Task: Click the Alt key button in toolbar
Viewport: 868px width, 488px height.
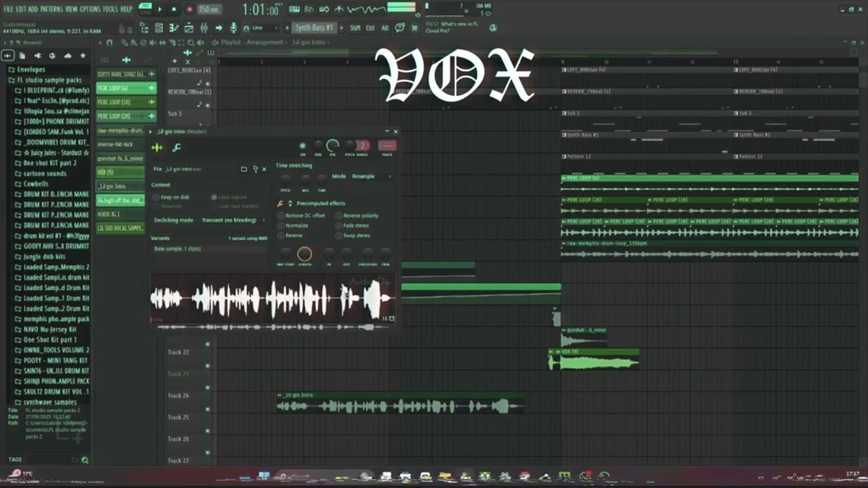Action: (384, 28)
